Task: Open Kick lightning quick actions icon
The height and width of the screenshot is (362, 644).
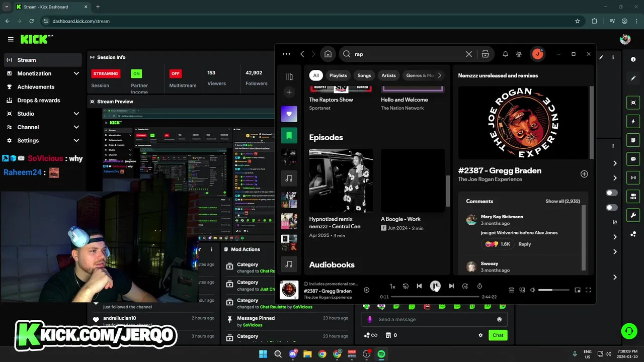Action: [633, 121]
